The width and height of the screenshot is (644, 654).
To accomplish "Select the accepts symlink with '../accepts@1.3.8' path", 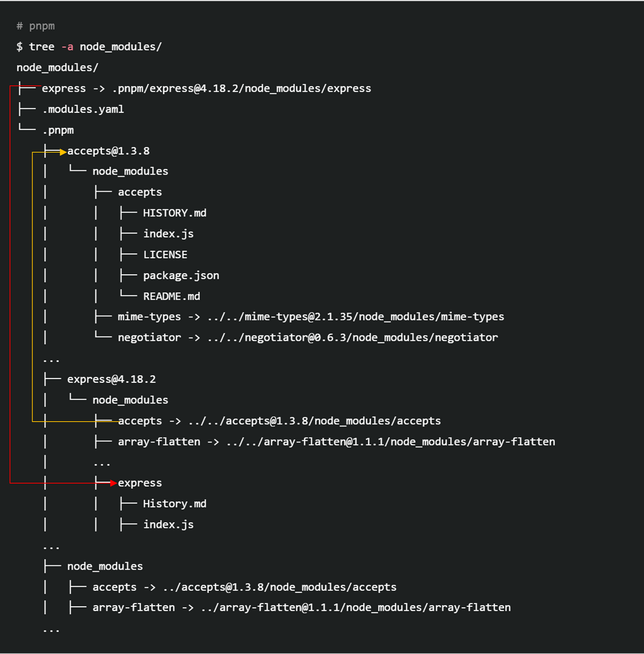I will (x=244, y=587).
